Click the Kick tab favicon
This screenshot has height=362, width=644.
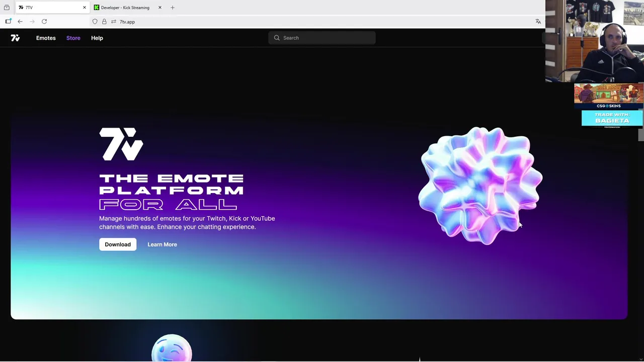(96, 8)
